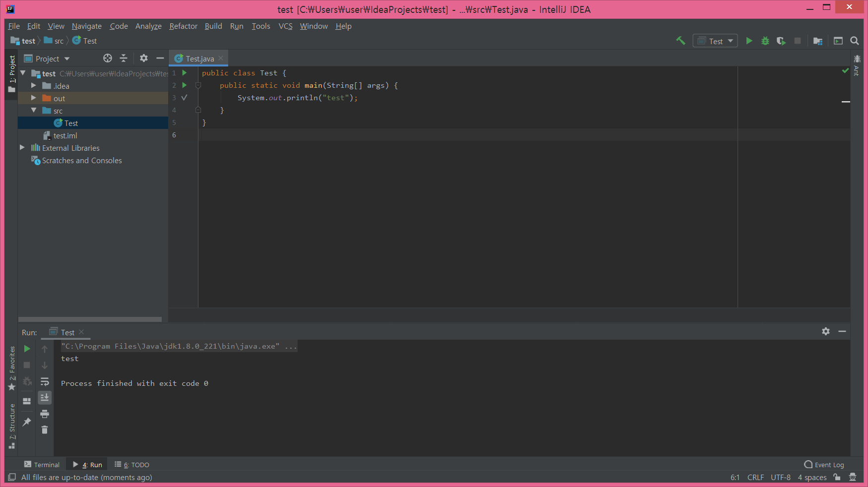Image resolution: width=868 pixels, height=487 pixels.
Task: Hide the Project tool window
Action: tap(160, 58)
